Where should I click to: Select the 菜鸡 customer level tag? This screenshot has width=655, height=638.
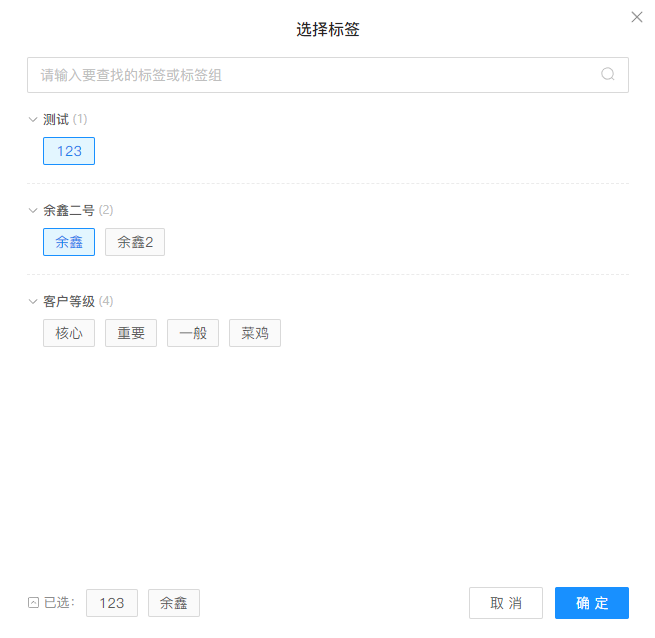tap(255, 333)
